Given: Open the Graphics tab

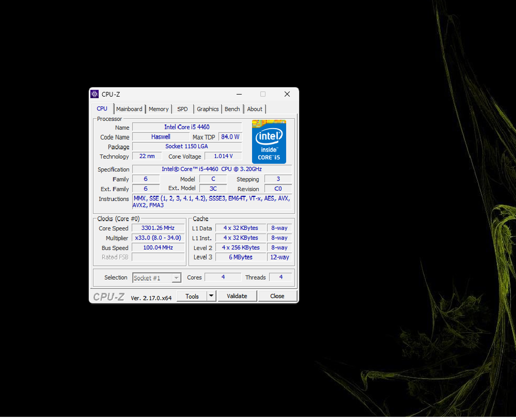Looking at the screenshot, I should coord(208,109).
